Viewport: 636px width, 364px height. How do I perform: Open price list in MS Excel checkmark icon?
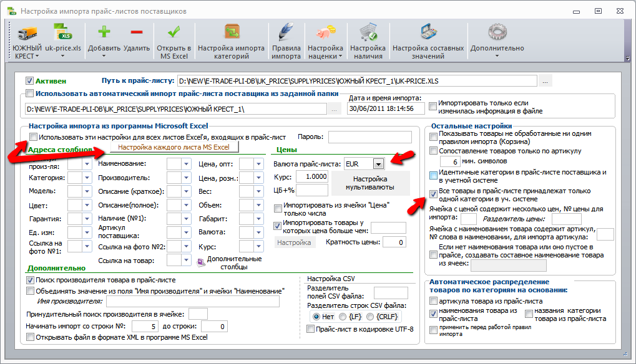pos(174,32)
